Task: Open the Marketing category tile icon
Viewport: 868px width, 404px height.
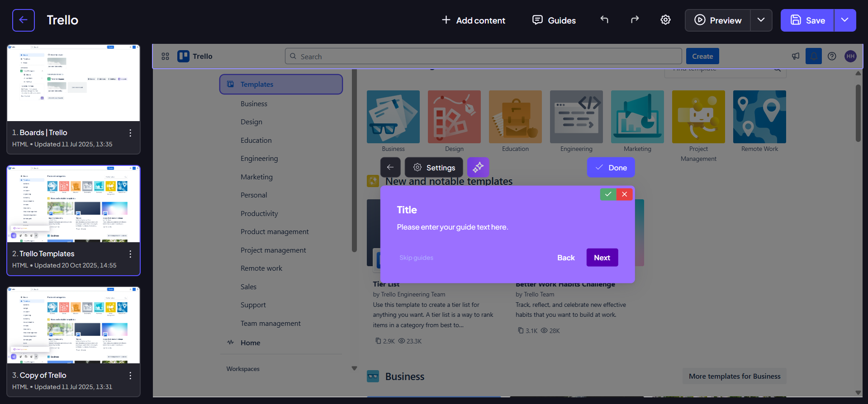Action: [637, 117]
